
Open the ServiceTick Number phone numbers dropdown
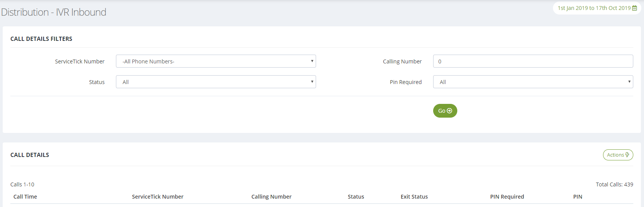click(x=216, y=61)
